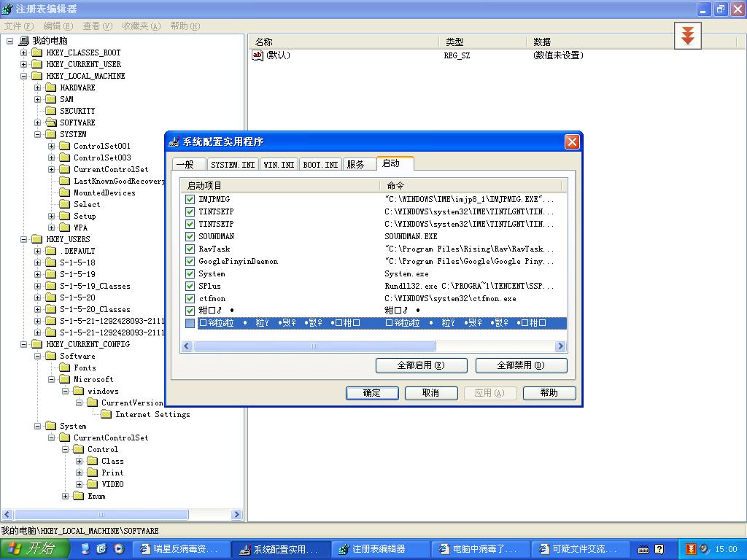Click the 帮助 button in the dialog
The height and width of the screenshot is (560, 747).
tap(549, 393)
